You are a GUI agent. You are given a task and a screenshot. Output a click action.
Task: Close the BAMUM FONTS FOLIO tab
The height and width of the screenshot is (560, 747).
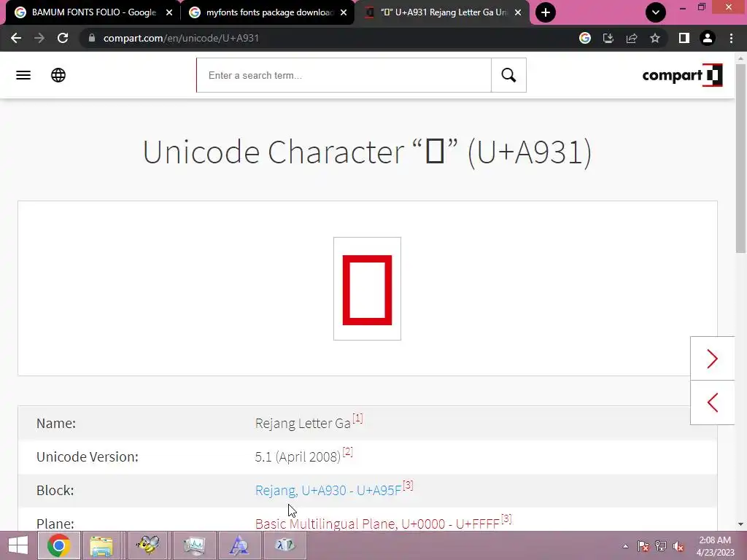coord(169,12)
